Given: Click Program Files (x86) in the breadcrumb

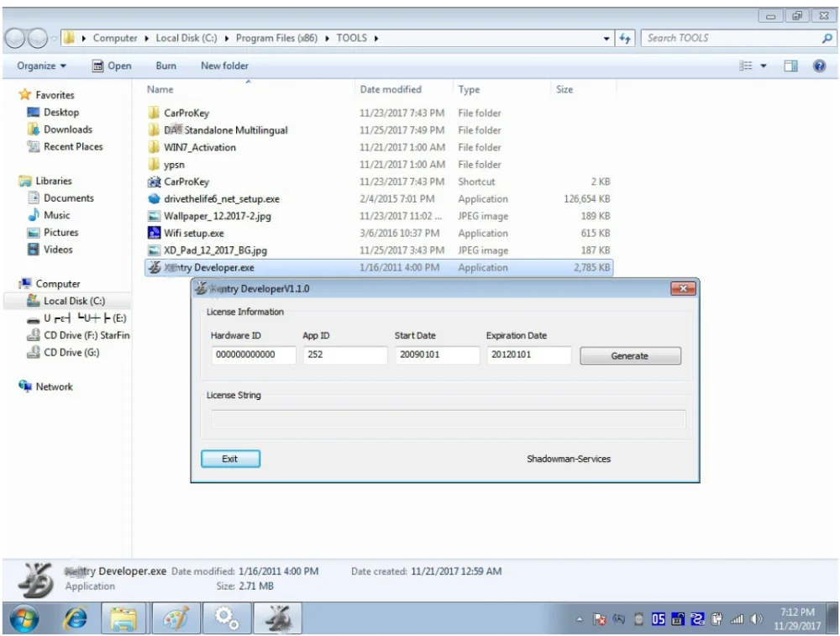Looking at the screenshot, I should pos(276,38).
